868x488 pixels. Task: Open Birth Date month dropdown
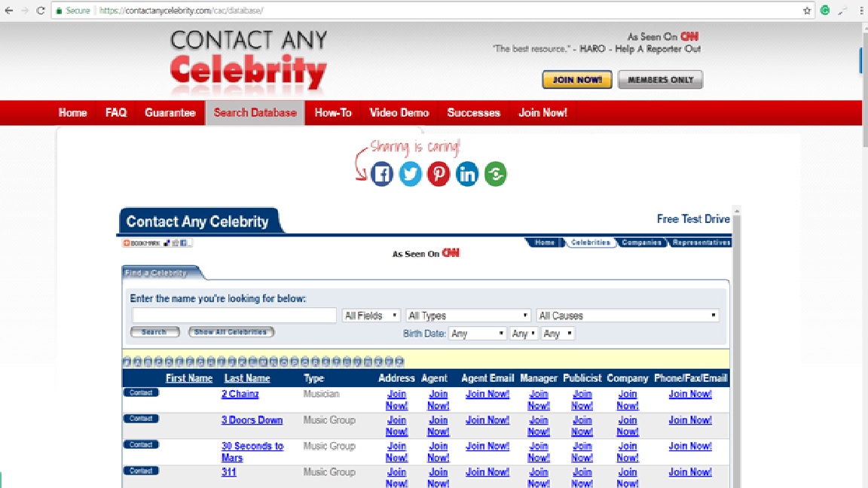(477, 334)
